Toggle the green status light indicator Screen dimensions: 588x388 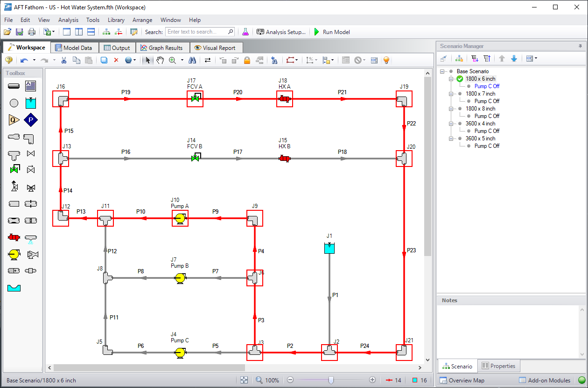click(x=581, y=381)
